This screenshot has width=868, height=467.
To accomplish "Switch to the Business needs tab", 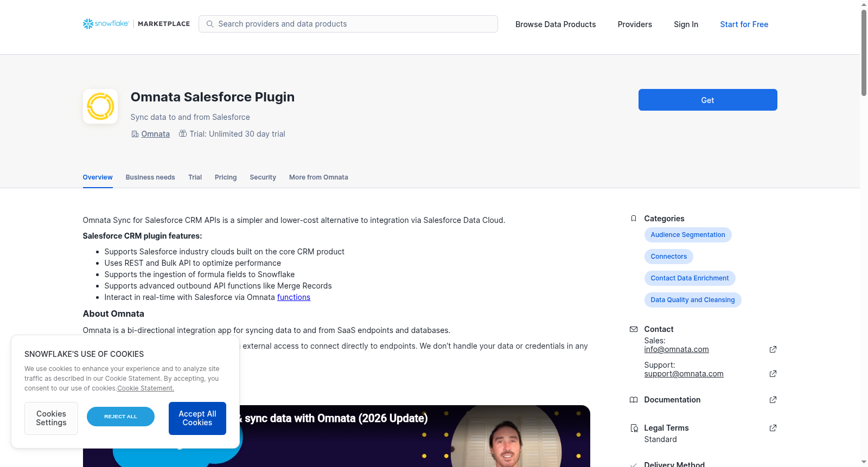I will click(150, 177).
